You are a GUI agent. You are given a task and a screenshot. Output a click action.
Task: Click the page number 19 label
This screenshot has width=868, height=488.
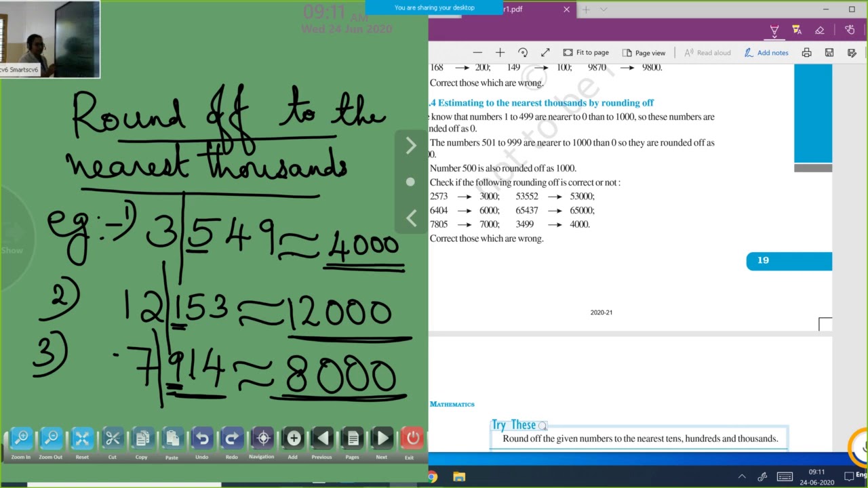coord(763,260)
